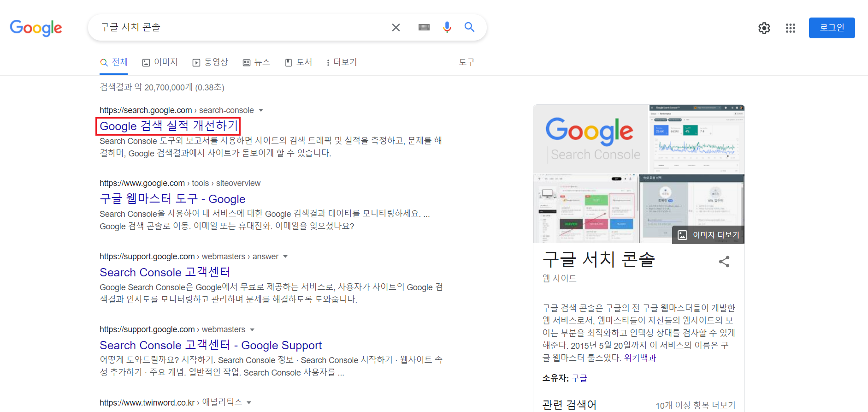
Task: Open 'Search Console 고객센터' result
Action: (x=165, y=272)
